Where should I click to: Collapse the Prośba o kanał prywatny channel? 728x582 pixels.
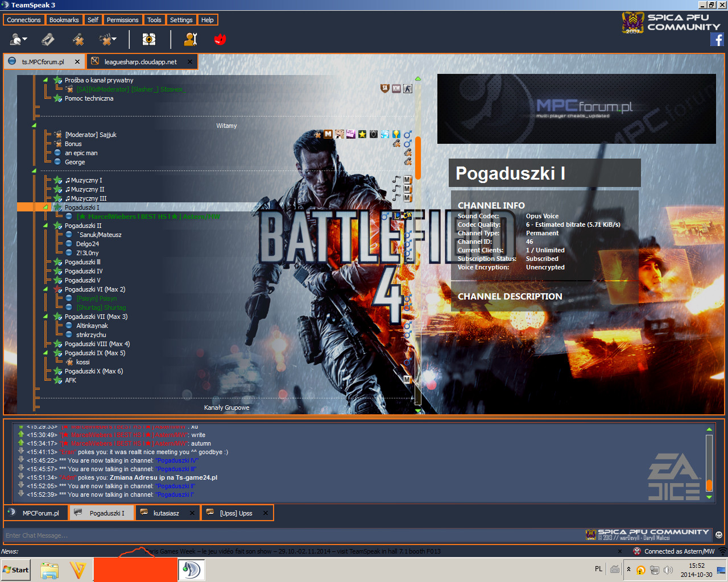45,80
